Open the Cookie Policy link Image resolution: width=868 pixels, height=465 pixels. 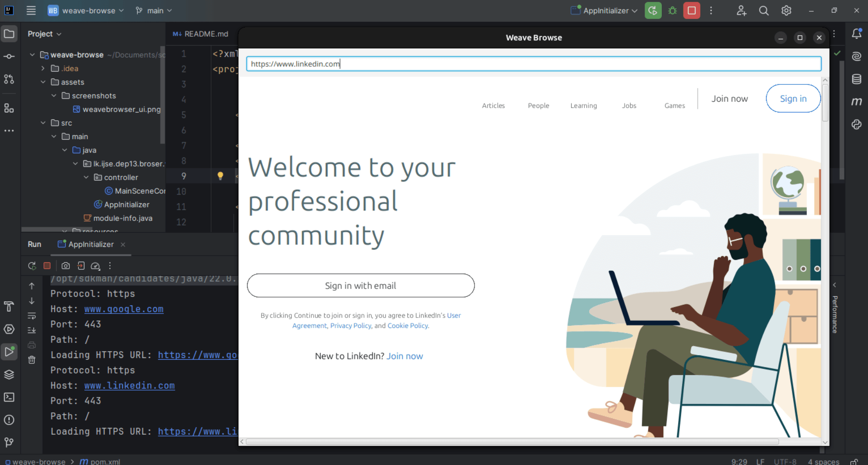[x=407, y=326]
